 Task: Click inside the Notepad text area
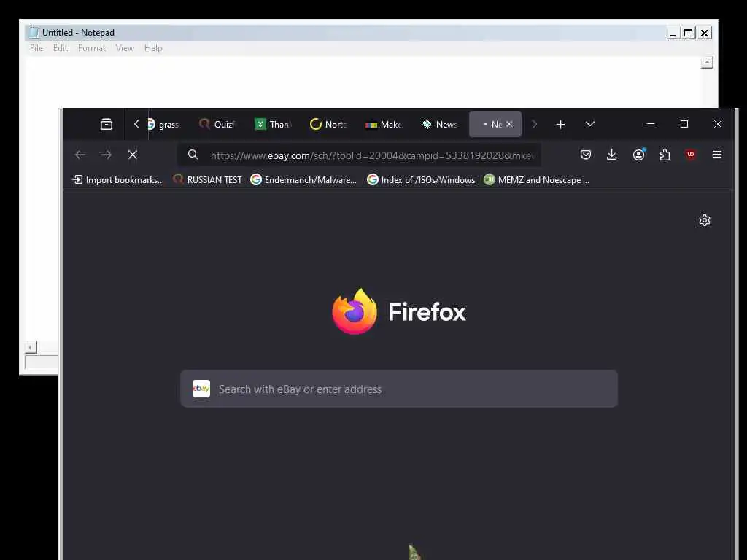362,82
